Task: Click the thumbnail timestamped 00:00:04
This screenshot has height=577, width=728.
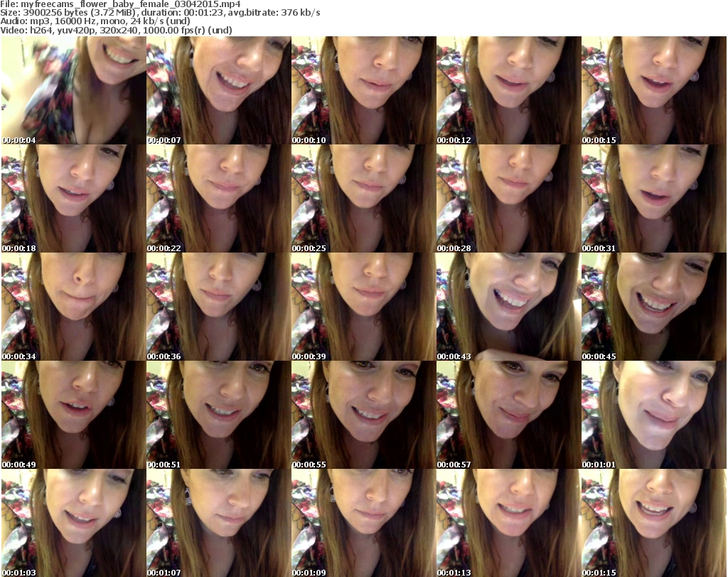Action: (x=73, y=90)
